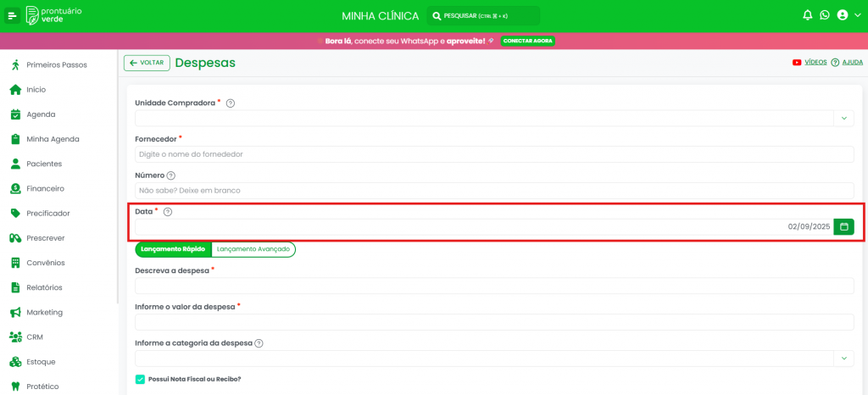Open Financeiro in the sidebar
This screenshot has width=868, height=395.
[x=45, y=188]
